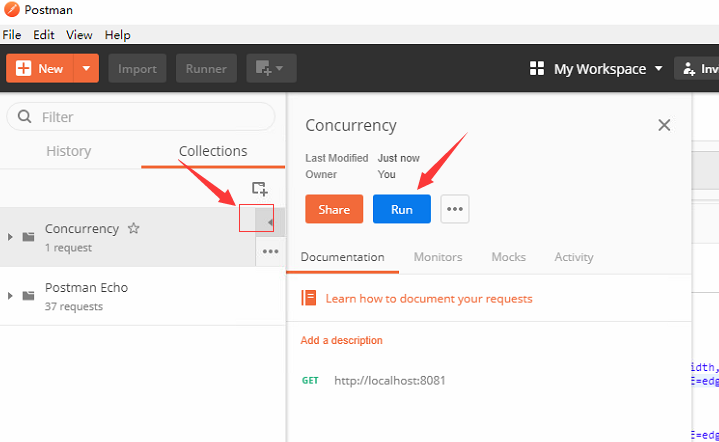Screen dimensions: 719x442
Task: Open Learn how to document link
Action: point(428,298)
